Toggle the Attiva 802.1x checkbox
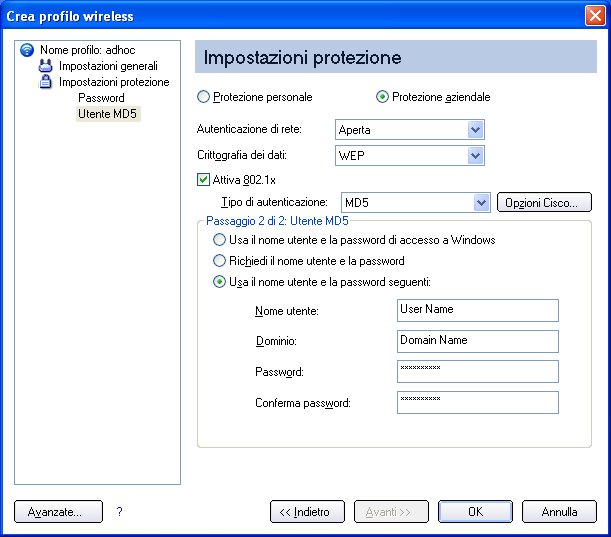 [203, 180]
